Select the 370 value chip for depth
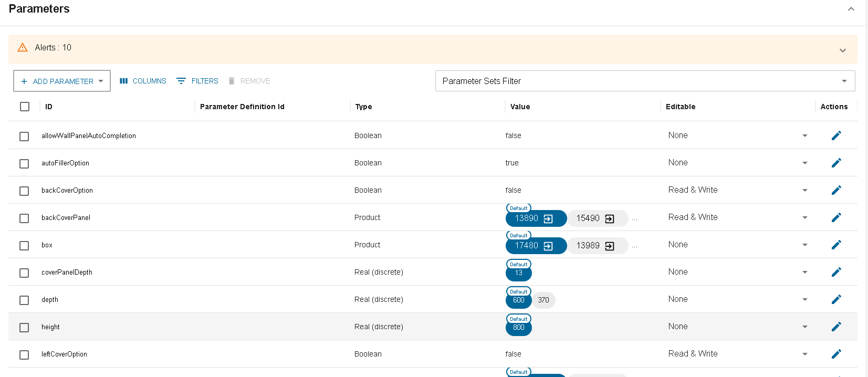 tap(543, 300)
